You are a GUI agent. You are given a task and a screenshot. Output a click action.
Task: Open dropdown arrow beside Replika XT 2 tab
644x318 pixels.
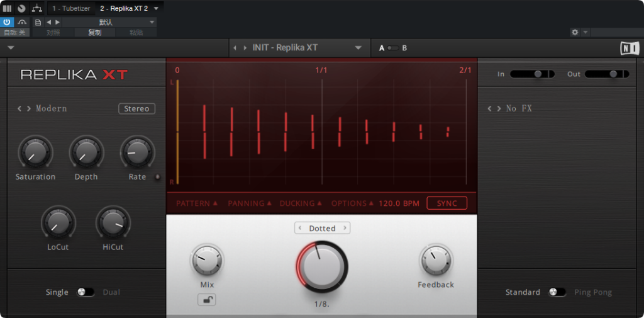click(156, 8)
